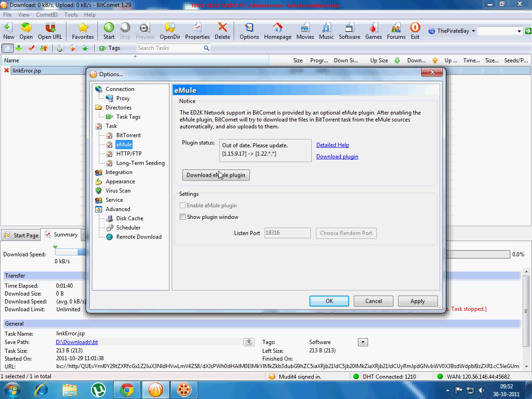Click the Windows Start button

tap(12, 390)
